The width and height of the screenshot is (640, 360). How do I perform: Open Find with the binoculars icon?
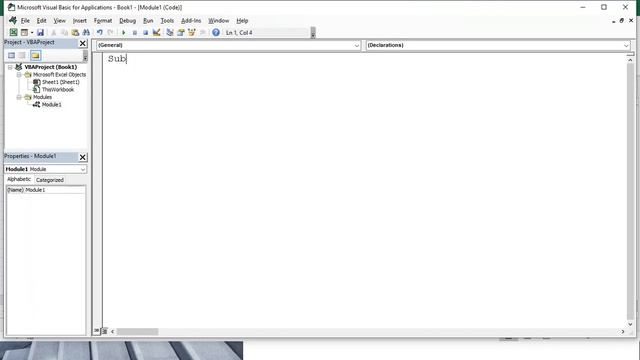point(86,32)
